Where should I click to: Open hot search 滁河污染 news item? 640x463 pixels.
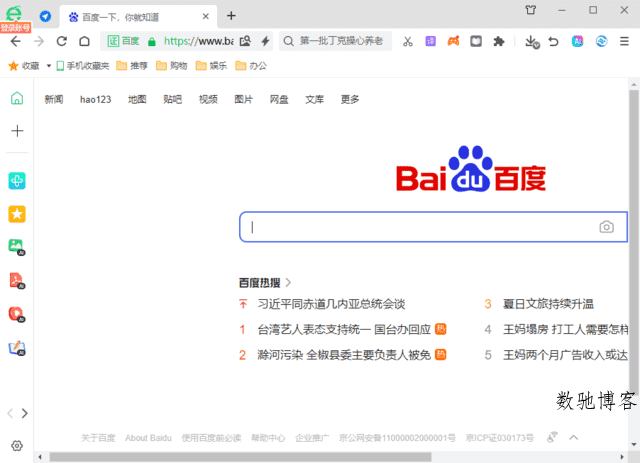tap(344, 355)
